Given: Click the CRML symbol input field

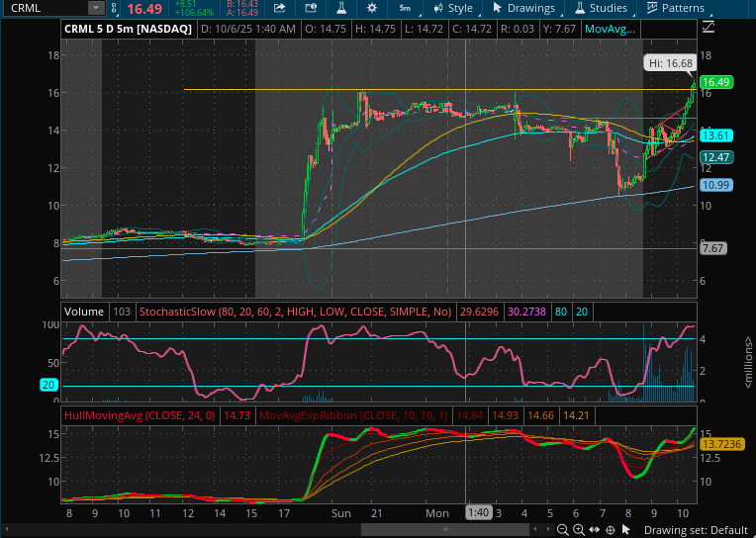Looking at the screenshot, I should 46,8.
